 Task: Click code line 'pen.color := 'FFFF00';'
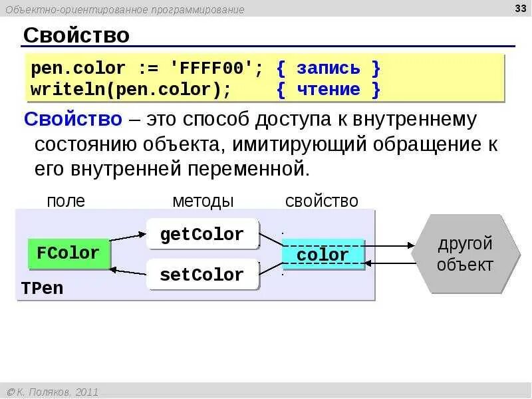147,68
